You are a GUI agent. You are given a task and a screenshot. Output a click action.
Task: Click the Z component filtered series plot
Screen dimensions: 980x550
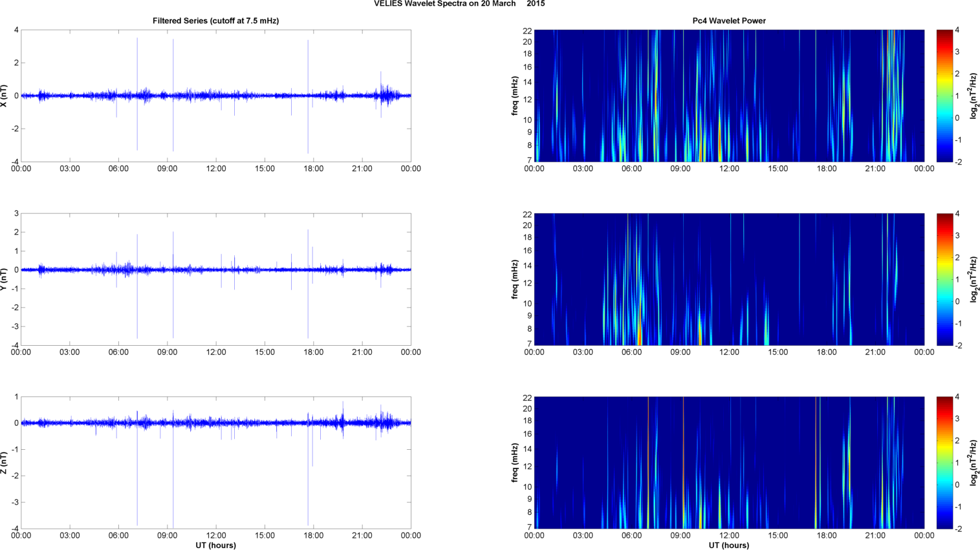215,463
